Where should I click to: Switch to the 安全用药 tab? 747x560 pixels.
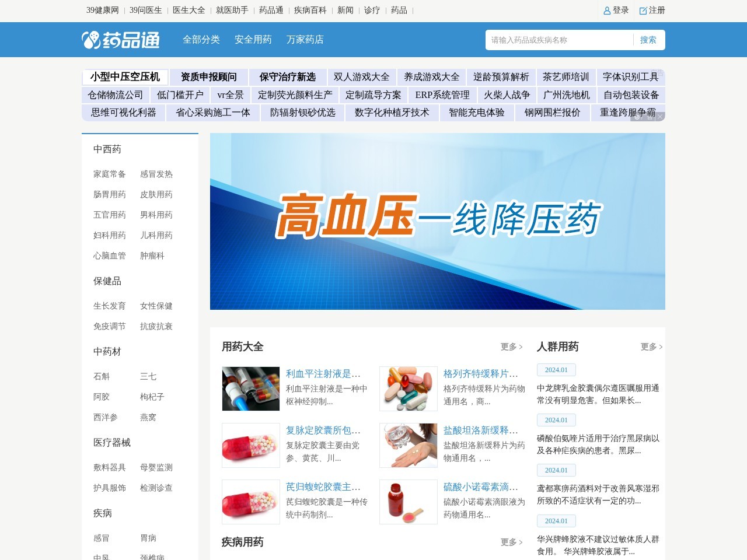pos(252,40)
